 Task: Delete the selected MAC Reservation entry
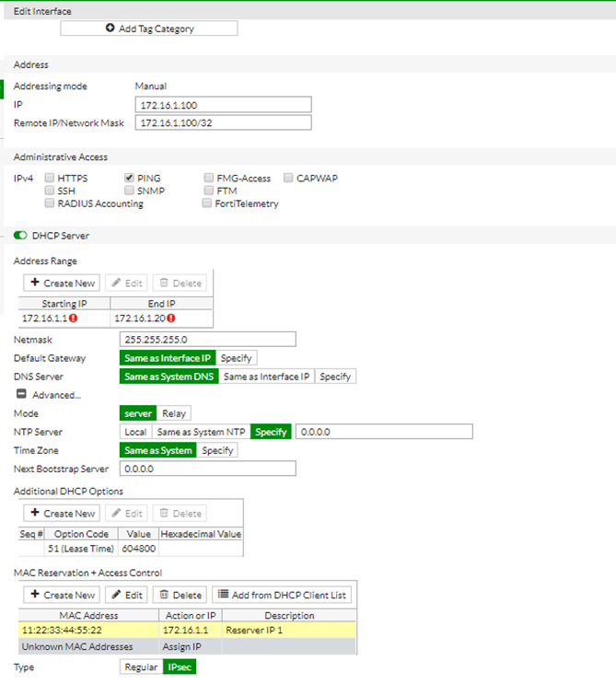(x=180, y=595)
